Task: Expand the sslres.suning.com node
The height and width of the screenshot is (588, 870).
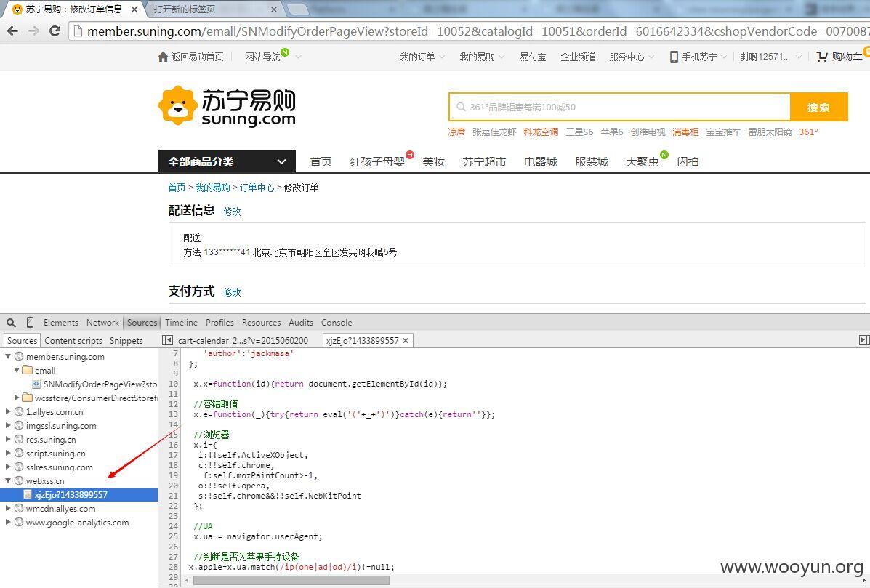Action: 8,467
